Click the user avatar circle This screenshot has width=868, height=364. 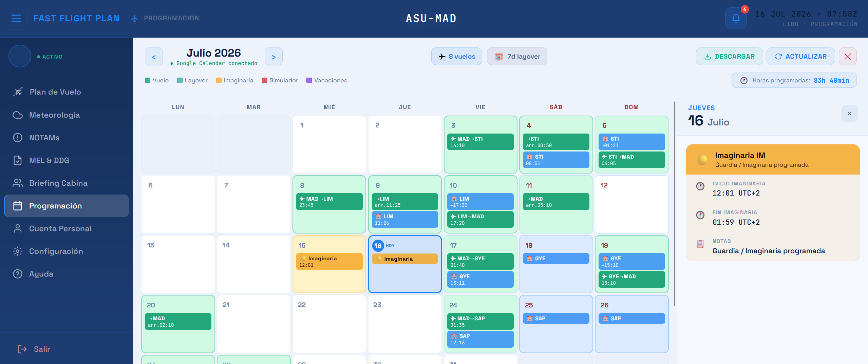pyautogui.click(x=20, y=56)
